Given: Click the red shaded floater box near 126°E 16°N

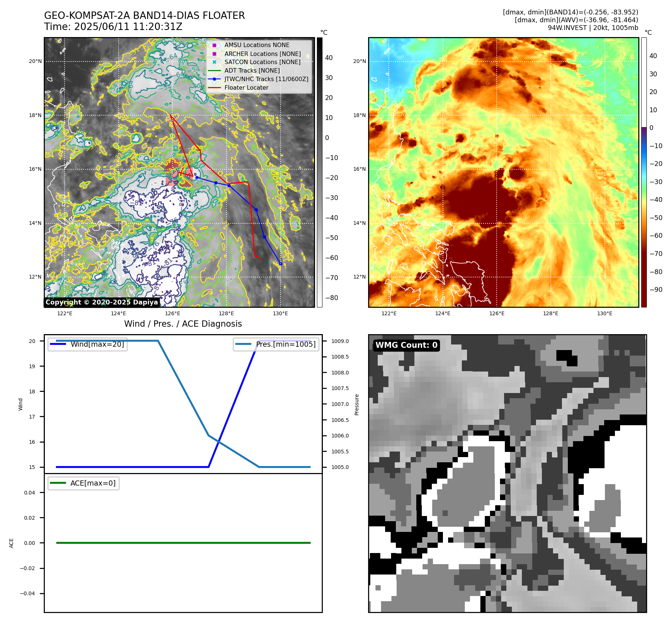Looking at the screenshot, I should pyautogui.click(x=179, y=173).
